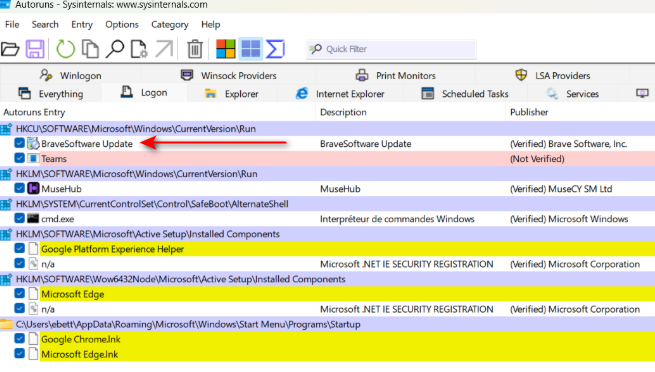The width and height of the screenshot is (655, 372).
Task: Click into the Quick Filter field
Action: [391, 49]
